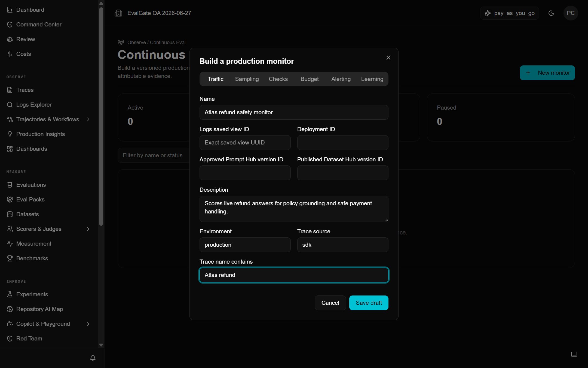Click the sidebar scroll down arrow
Screen dimensions: 588x368
coord(101,345)
